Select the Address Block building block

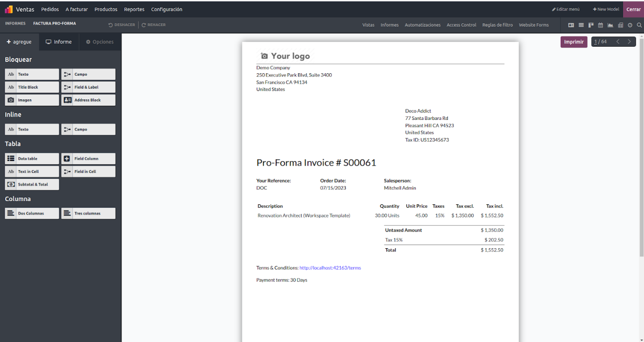coord(88,100)
